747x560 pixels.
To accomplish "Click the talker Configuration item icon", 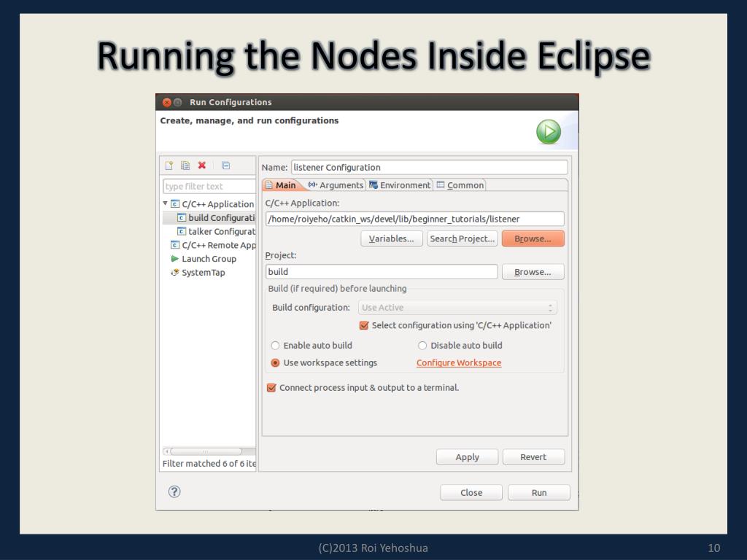I will tap(182, 231).
